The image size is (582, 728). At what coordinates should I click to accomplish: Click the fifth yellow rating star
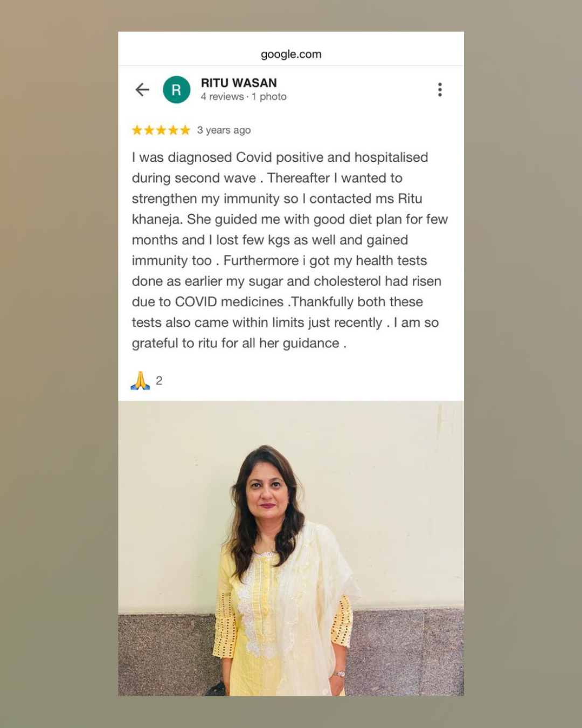(x=185, y=130)
